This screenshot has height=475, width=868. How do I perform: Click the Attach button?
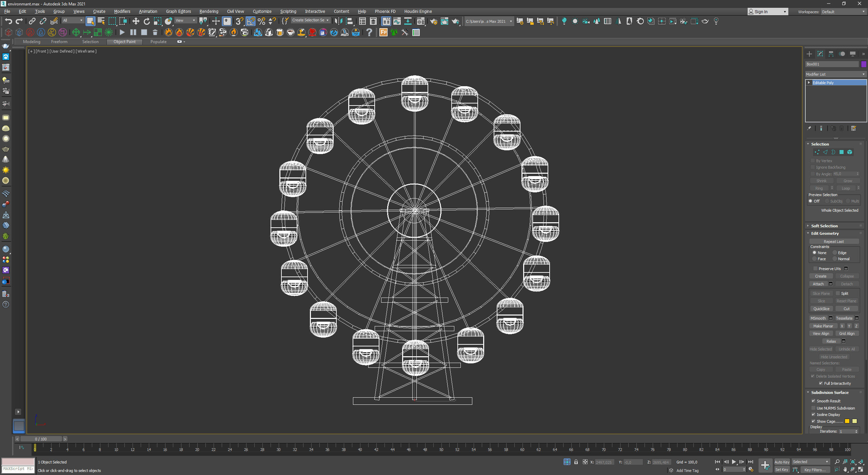(x=818, y=284)
